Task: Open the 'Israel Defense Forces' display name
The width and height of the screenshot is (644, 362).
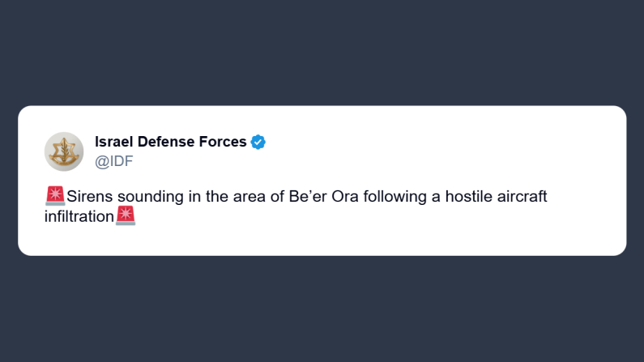Action: coord(170,142)
